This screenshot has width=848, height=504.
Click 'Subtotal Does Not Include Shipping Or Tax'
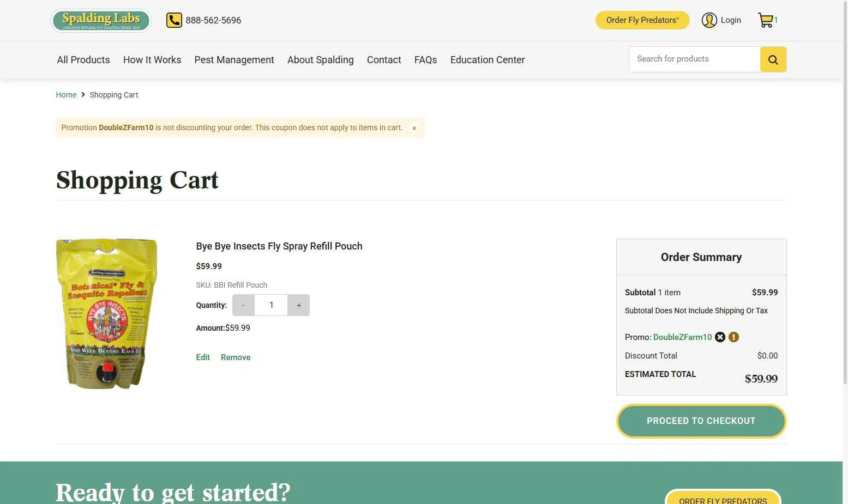pos(696,311)
